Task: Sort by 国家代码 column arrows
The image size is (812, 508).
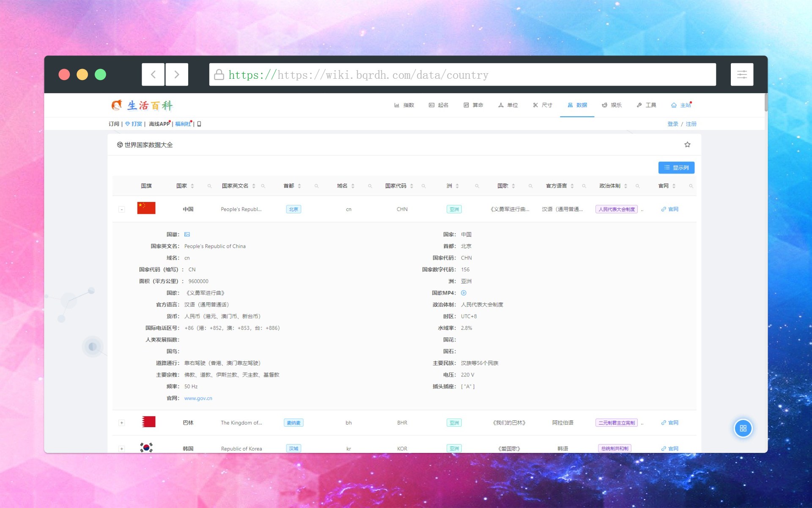Action: pos(411,186)
